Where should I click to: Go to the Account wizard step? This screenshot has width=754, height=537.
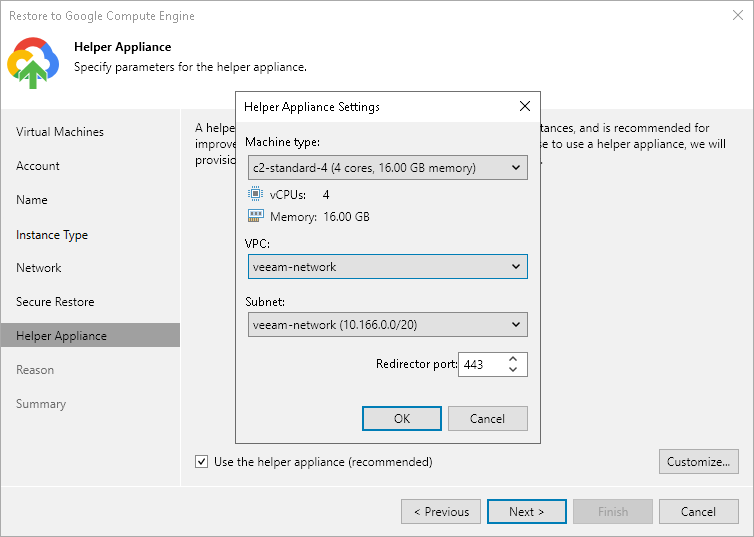tap(38, 166)
